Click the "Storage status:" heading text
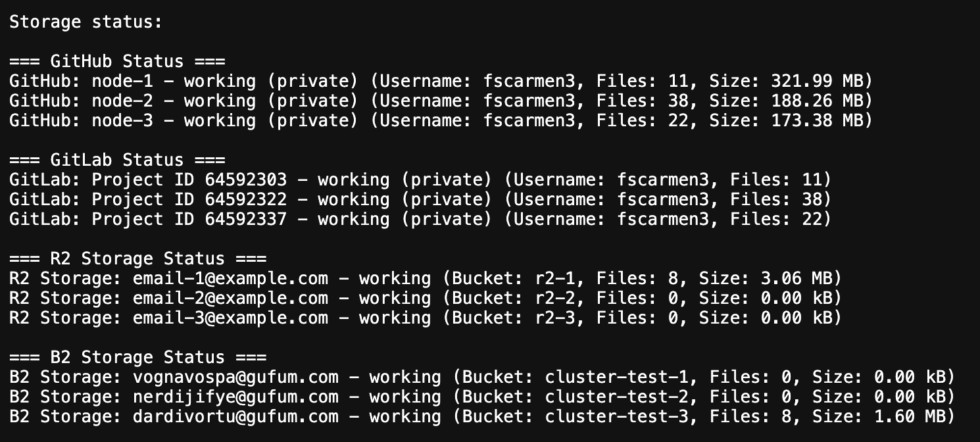 tap(86, 22)
